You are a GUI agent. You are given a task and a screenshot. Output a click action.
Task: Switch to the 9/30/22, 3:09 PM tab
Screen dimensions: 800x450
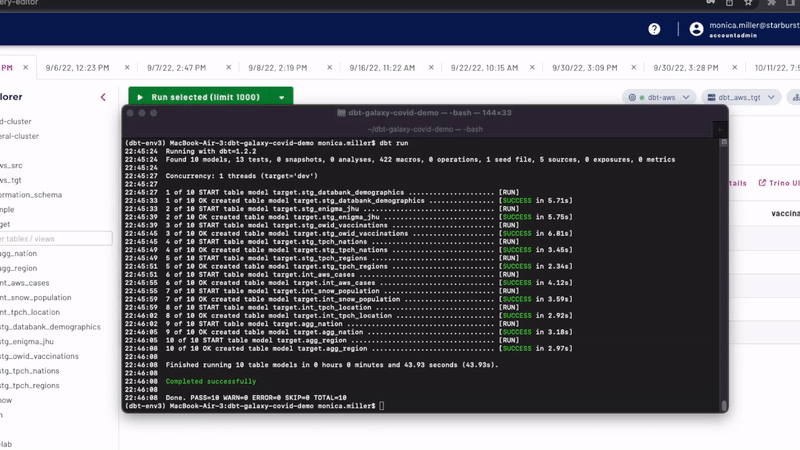(x=585, y=68)
